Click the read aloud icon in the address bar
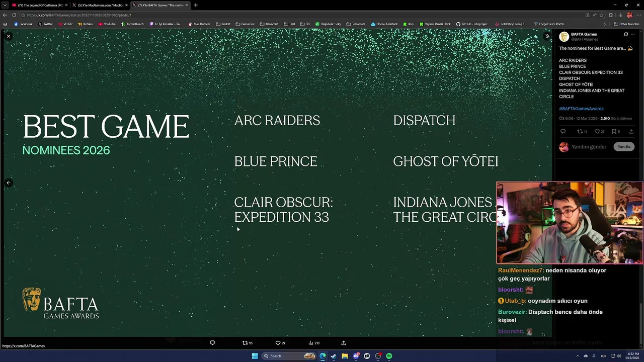This screenshot has height=362, width=644. [594, 15]
